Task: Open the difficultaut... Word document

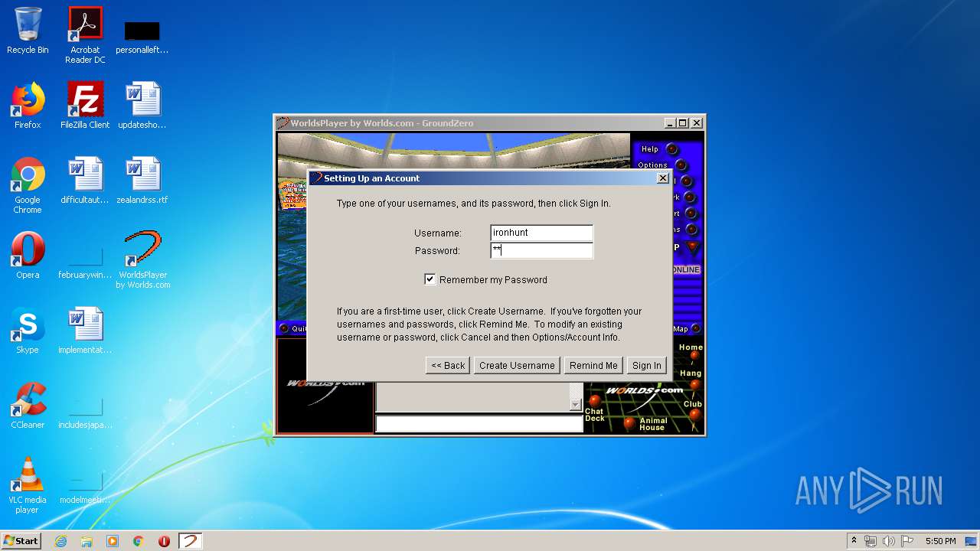Action: (x=85, y=181)
